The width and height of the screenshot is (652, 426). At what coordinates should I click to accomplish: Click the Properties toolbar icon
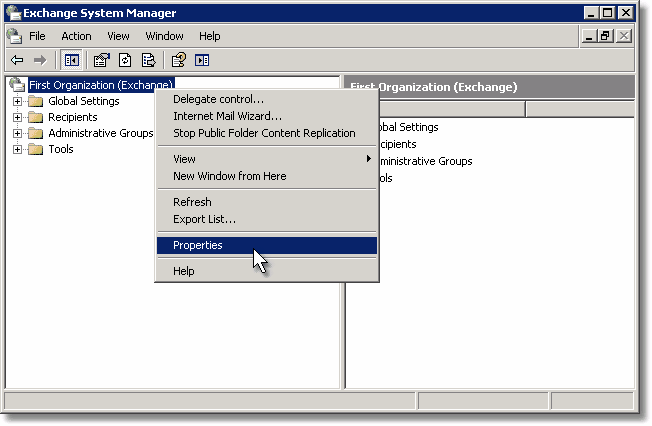(101, 60)
